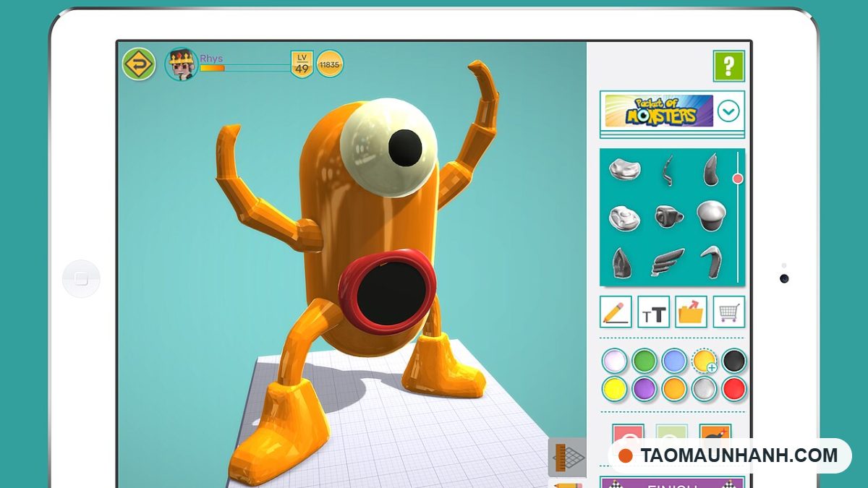Add the pointed cone fin part
Screen dimensions: 868x488
click(621, 262)
